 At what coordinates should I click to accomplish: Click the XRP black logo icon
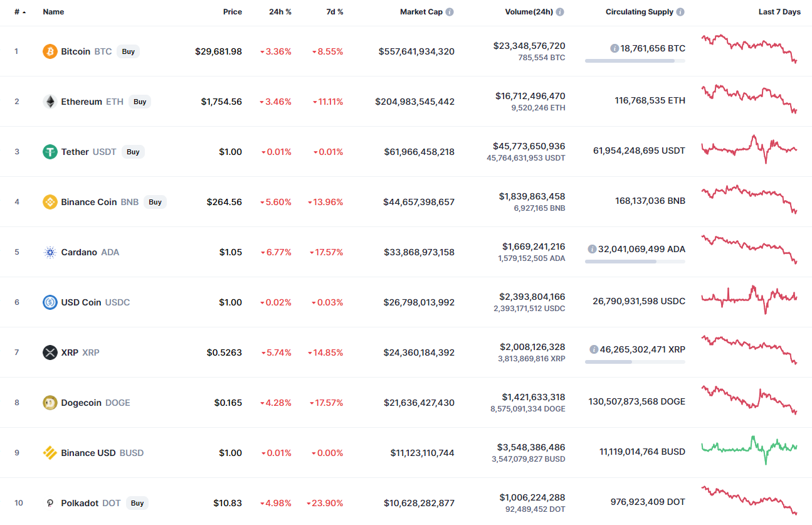50,353
